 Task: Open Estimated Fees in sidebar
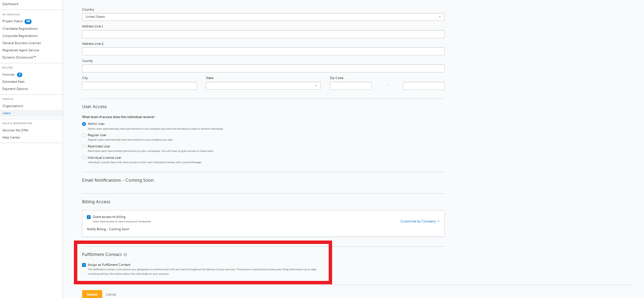[x=14, y=82]
